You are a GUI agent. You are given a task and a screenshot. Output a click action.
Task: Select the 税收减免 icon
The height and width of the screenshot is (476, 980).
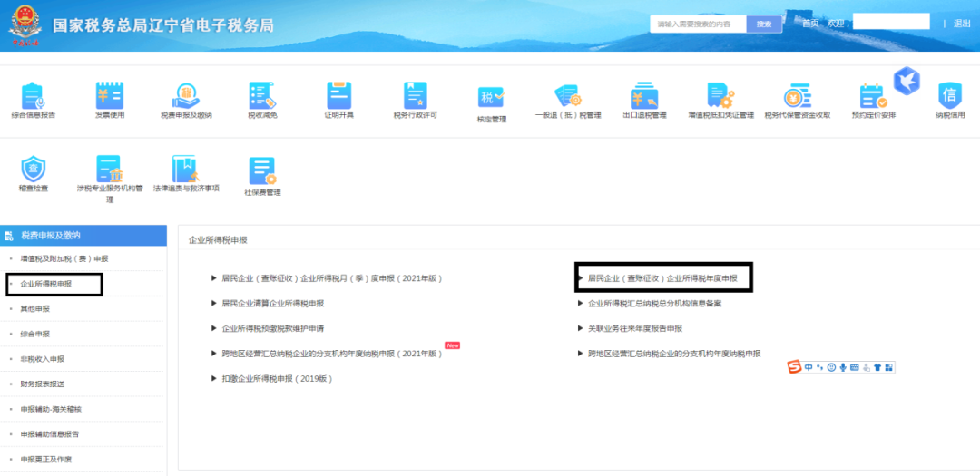point(262,96)
